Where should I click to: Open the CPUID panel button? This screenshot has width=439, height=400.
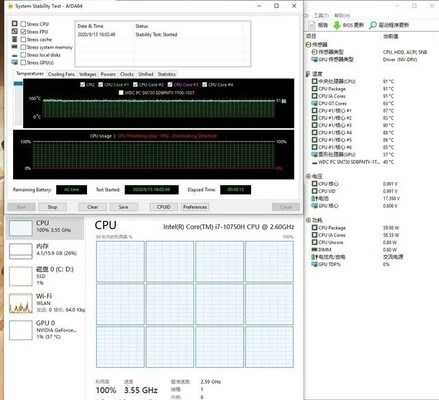(x=164, y=207)
